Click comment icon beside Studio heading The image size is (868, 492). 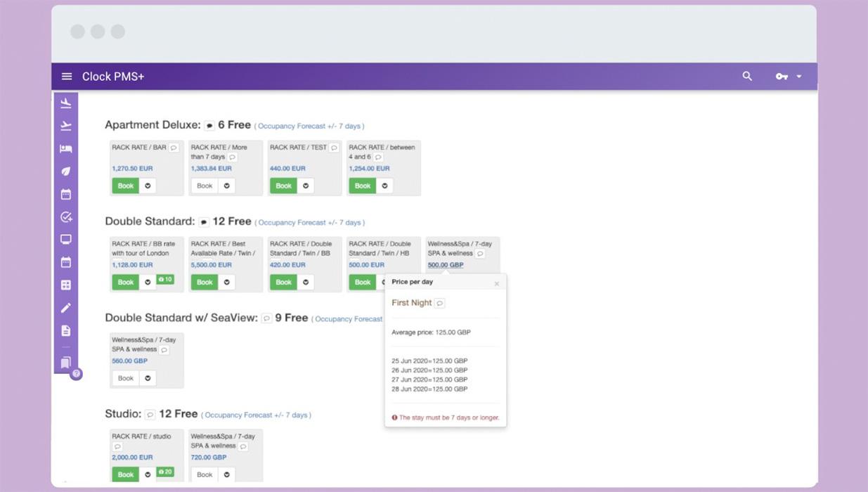[x=150, y=415]
